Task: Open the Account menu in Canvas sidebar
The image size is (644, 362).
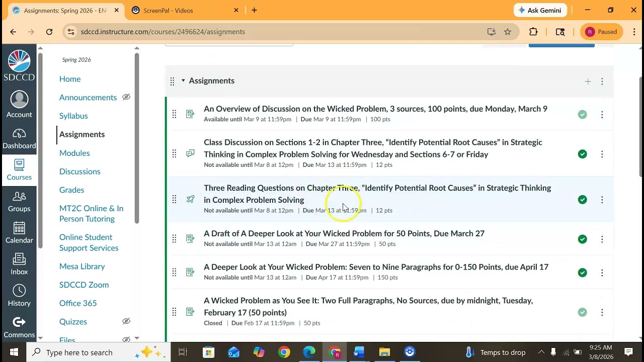Action: click(19, 105)
